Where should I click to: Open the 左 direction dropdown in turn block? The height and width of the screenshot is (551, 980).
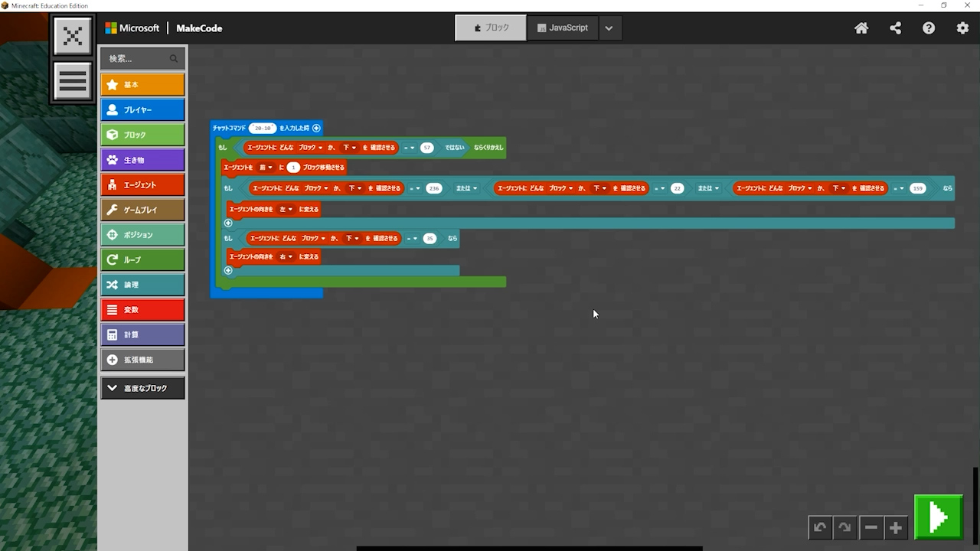[285, 209]
